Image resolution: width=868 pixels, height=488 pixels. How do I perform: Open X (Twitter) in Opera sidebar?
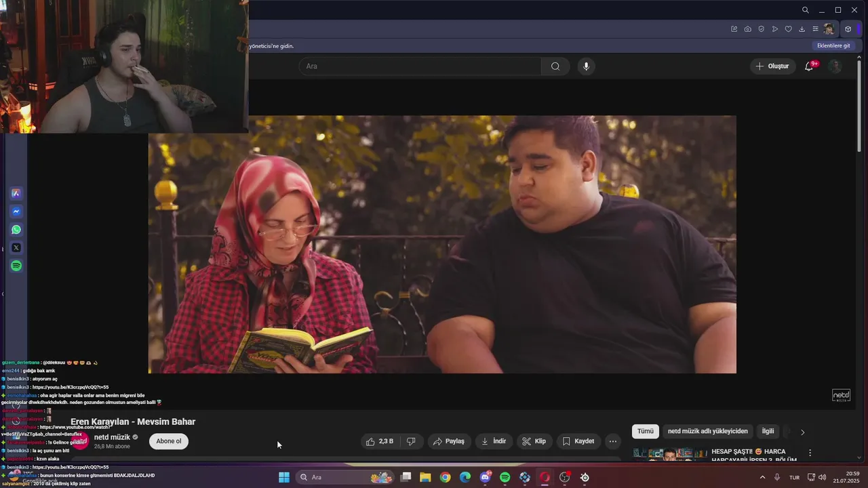click(x=16, y=248)
